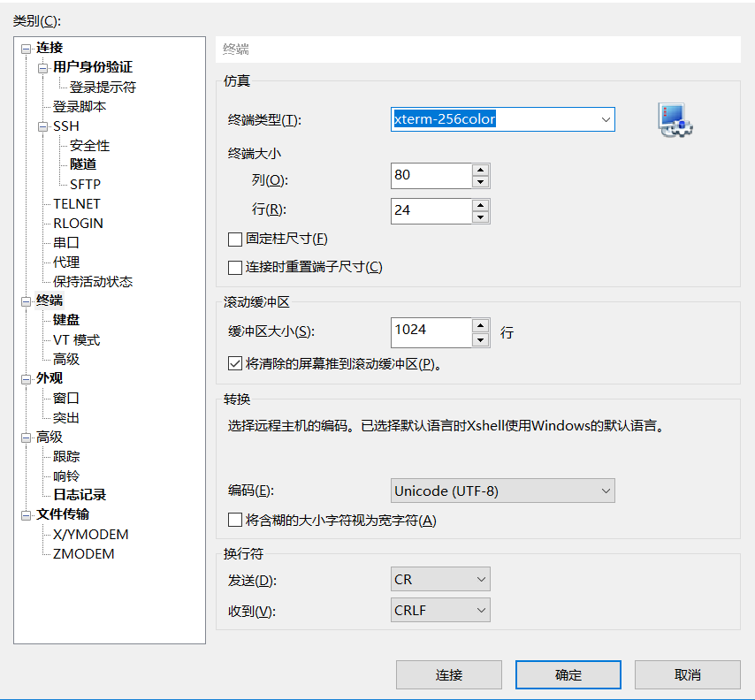Open the 收到 newline dropdown
Image resolution: width=755 pixels, height=700 pixels.
481,610
